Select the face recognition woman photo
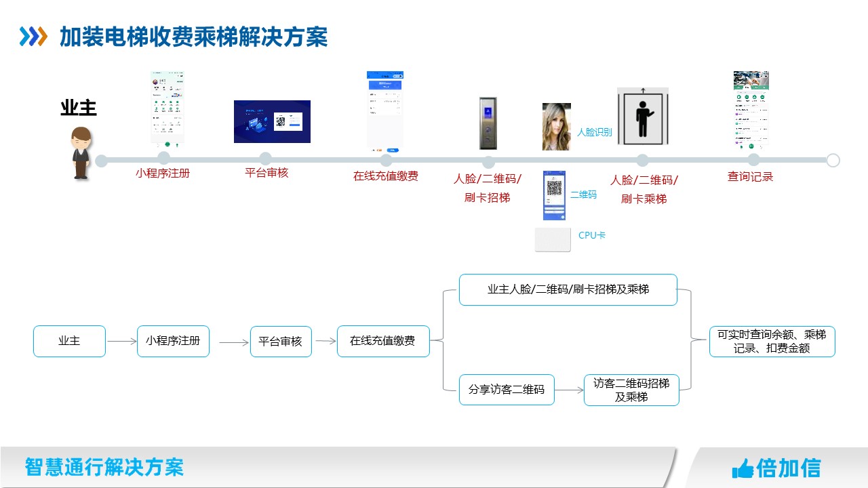The width and height of the screenshot is (868, 488). point(556,127)
